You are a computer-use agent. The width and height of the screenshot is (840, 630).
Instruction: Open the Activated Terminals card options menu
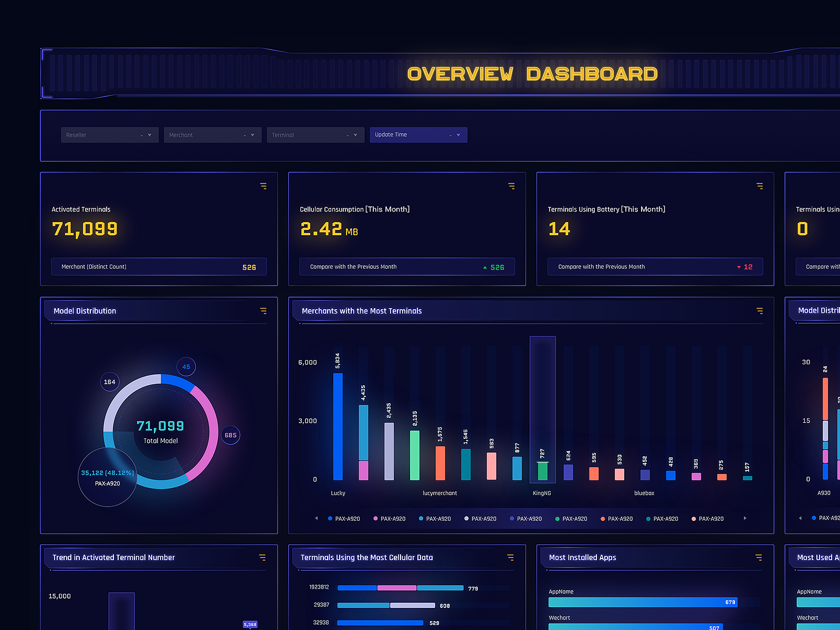263,186
